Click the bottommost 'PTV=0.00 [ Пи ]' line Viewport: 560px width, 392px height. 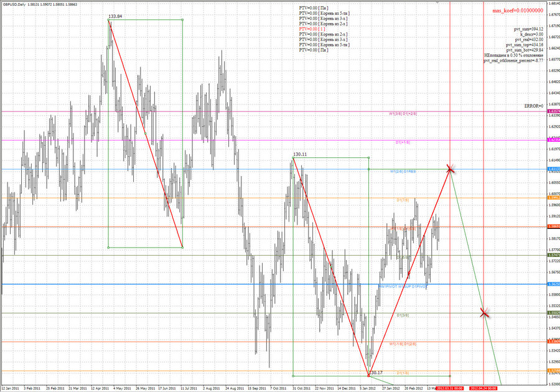point(314,50)
